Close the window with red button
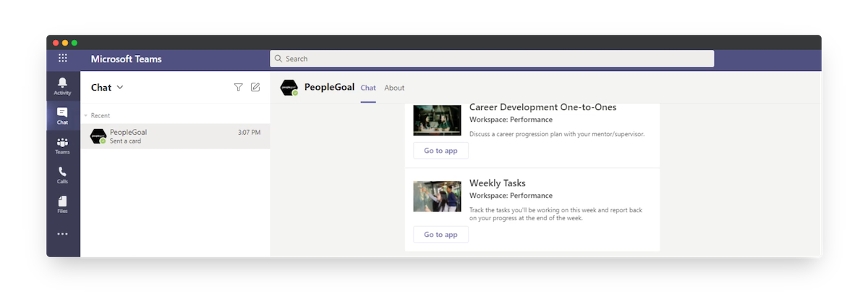This screenshot has width=868, height=292. [56, 43]
